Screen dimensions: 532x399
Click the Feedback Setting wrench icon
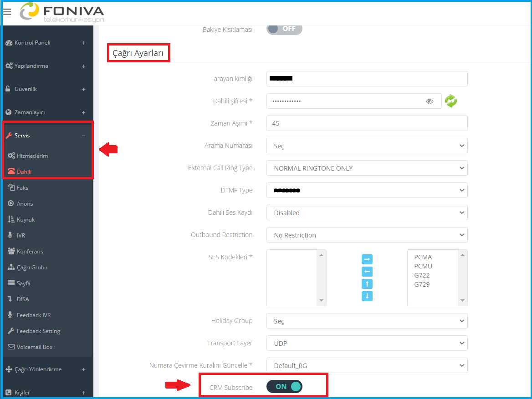click(x=11, y=331)
